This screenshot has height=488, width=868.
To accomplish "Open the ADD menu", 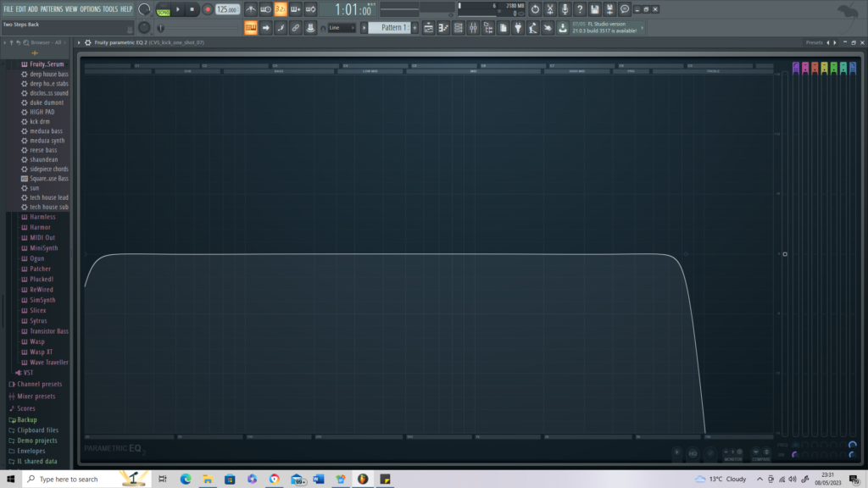I will pos(33,8).
